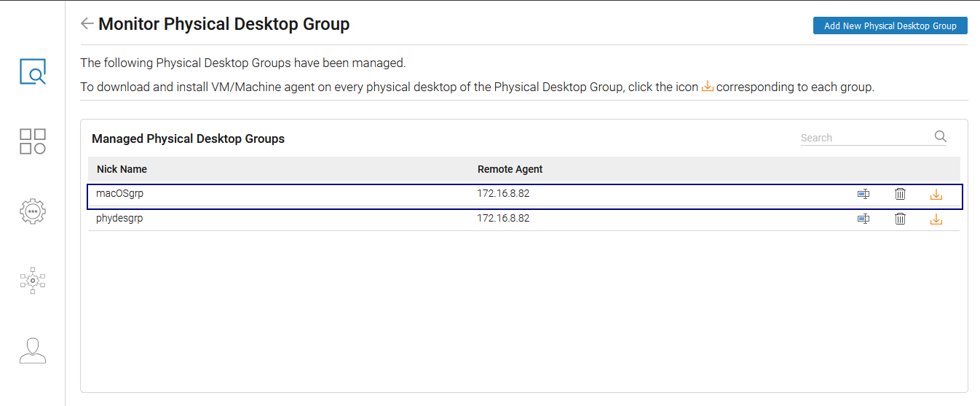Screen dimensions: 980x406
Task: Click Remote Agent 172.16.8.82 in phydesgrp row
Action: pos(503,218)
